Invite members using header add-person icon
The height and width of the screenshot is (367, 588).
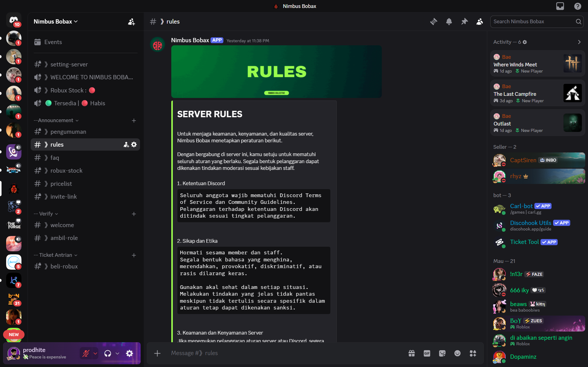(x=131, y=22)
